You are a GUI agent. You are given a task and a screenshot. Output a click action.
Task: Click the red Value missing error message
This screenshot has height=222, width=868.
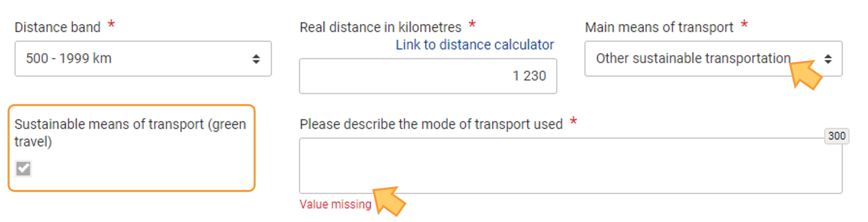pos(335,204)
